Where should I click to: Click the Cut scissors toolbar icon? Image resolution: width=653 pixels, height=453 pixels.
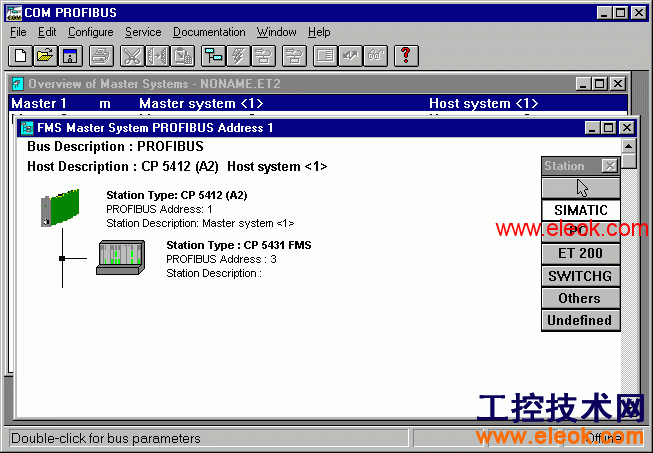(132, 56)
